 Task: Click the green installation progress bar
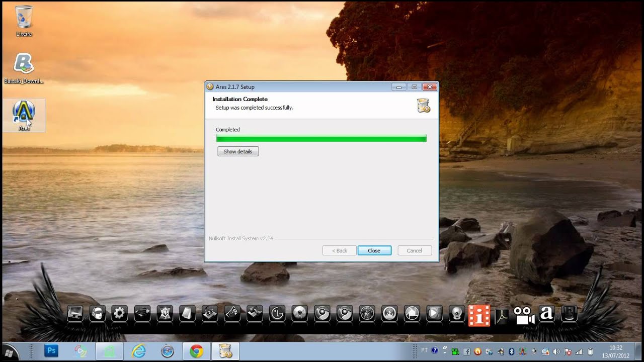point(321,138)
